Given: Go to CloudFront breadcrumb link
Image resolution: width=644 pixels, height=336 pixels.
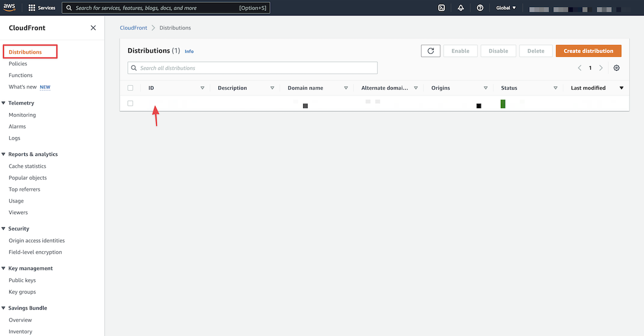Looking at the screenshot, I should pos(134,28).
